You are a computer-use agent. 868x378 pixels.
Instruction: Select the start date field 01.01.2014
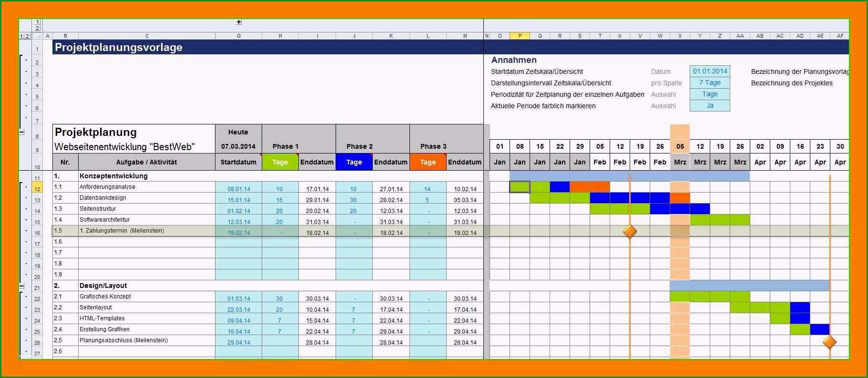tap(710, 72)
